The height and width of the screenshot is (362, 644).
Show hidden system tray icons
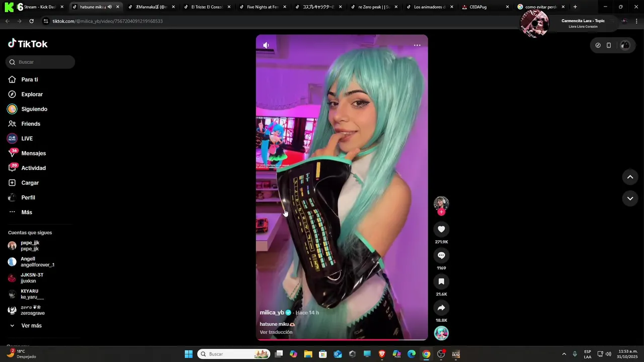tap(564, 354)
